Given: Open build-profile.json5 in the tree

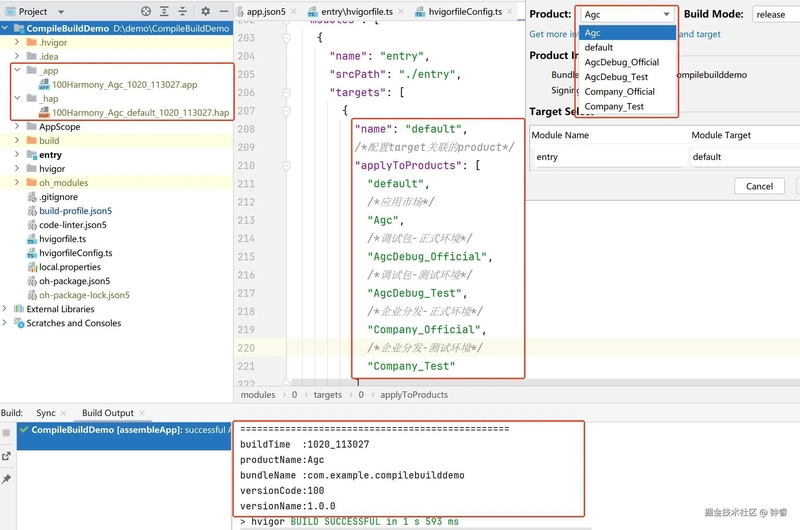Looking at the screenshot, I should tap(75, 211).
